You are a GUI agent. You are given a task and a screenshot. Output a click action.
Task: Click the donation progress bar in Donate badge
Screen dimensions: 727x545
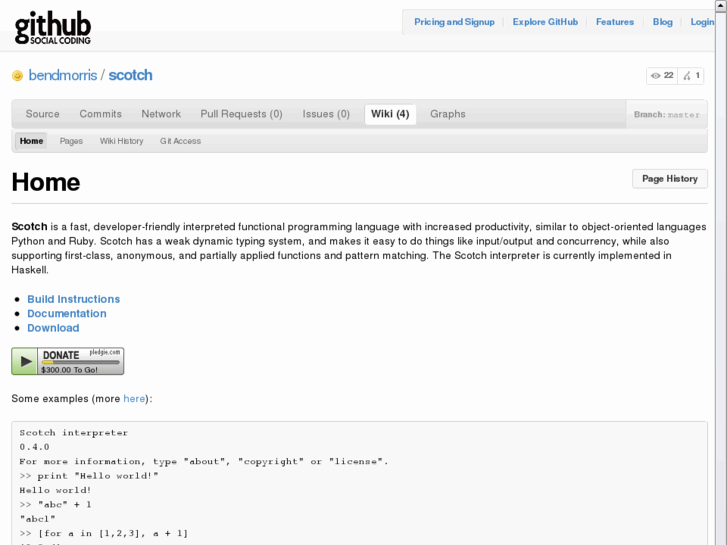81,362
